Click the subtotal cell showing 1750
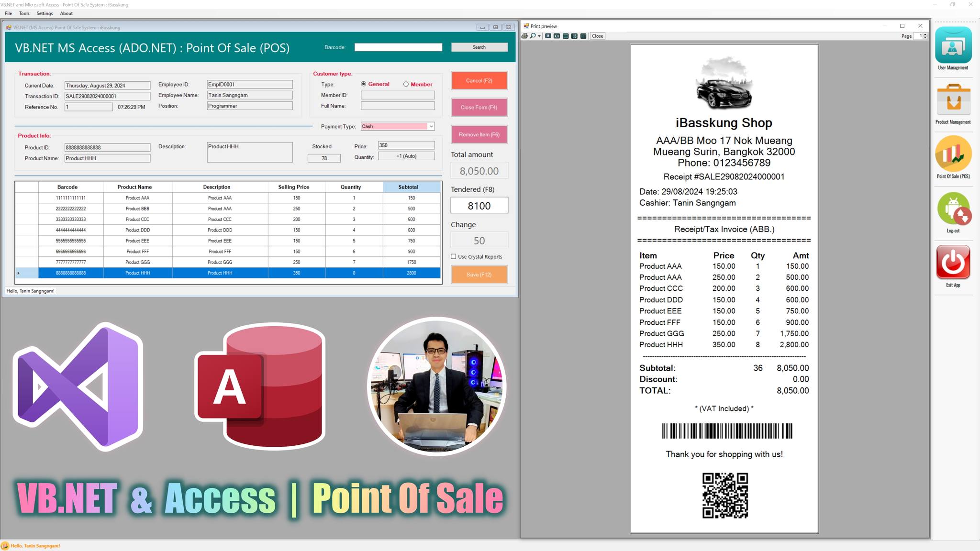The height and width of the screenshot is (551, 980). point(412,262)
